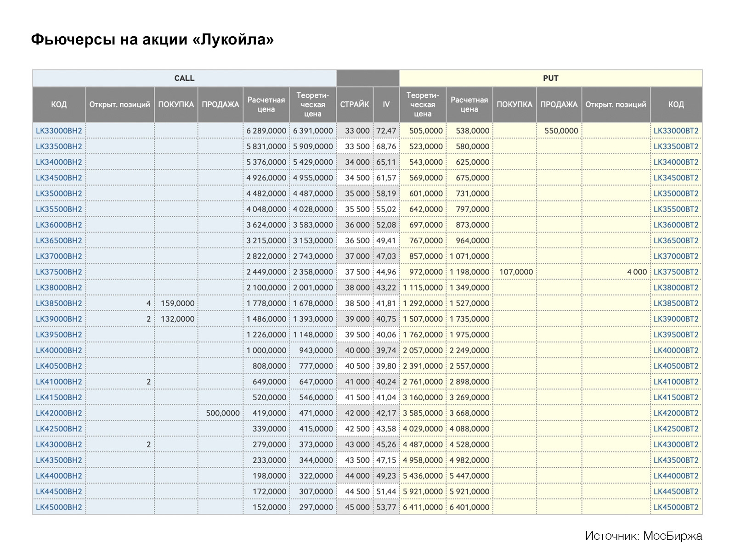Select put open positions 4 000
The image size is (735, 560).
pyautogui.click(x=637, y=272)
